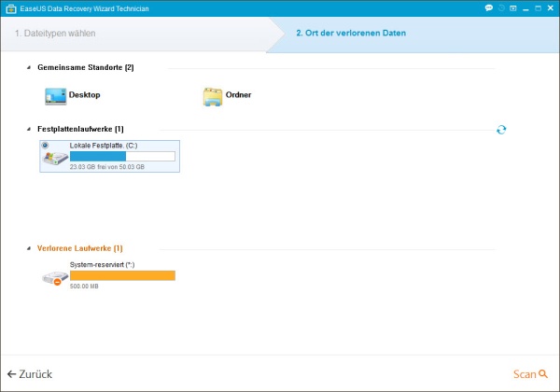This screenshot has height=392, width=560.
Task: Collapse the Gemeinsame Standorte section arrow
Action: coord(29,67)
